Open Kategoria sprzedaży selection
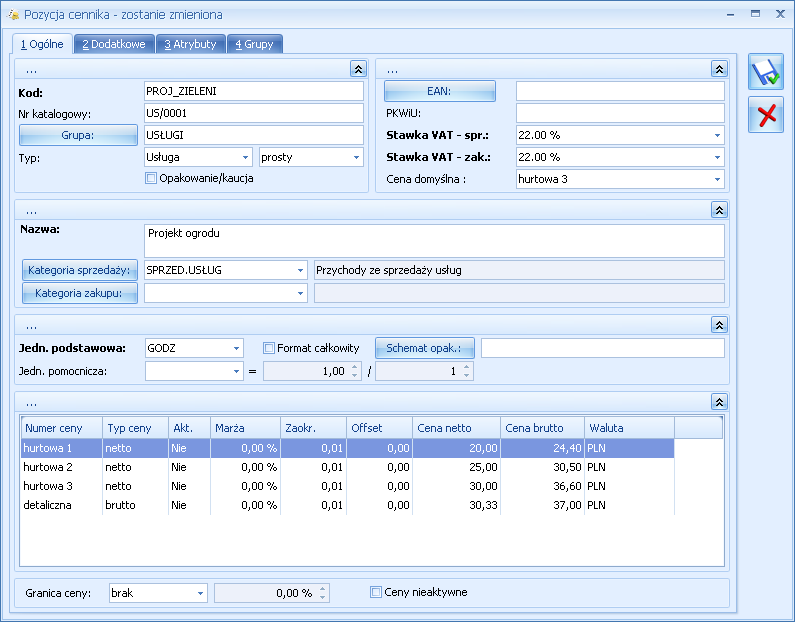 (x=80, y=270)
